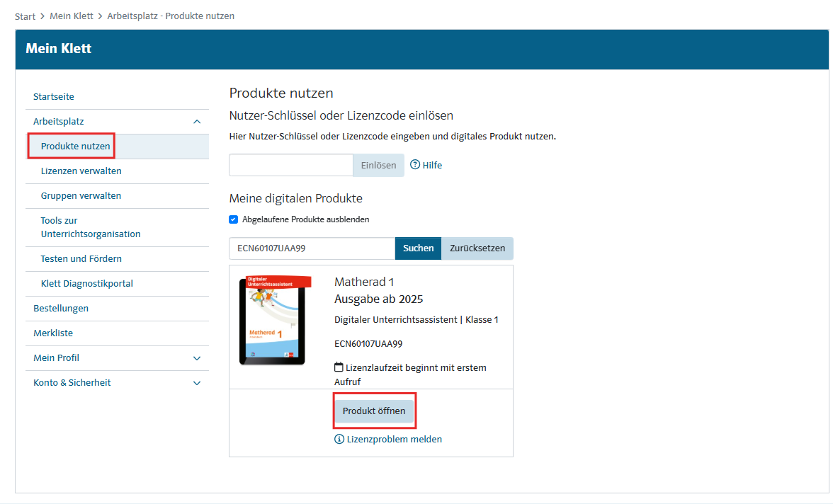Expand the Konto & Sicherheit chevron
This screenshot has height=504, width=833.
197,383
